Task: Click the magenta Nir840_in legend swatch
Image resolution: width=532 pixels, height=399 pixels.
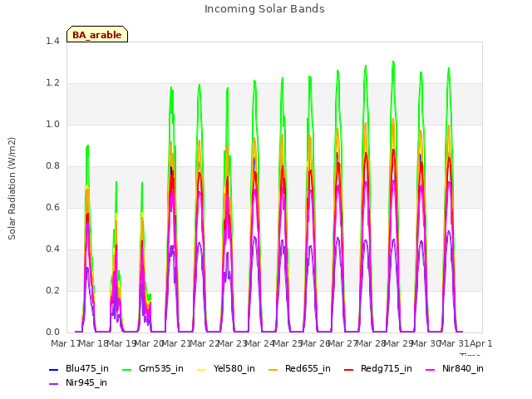Action: pos(431,369)
